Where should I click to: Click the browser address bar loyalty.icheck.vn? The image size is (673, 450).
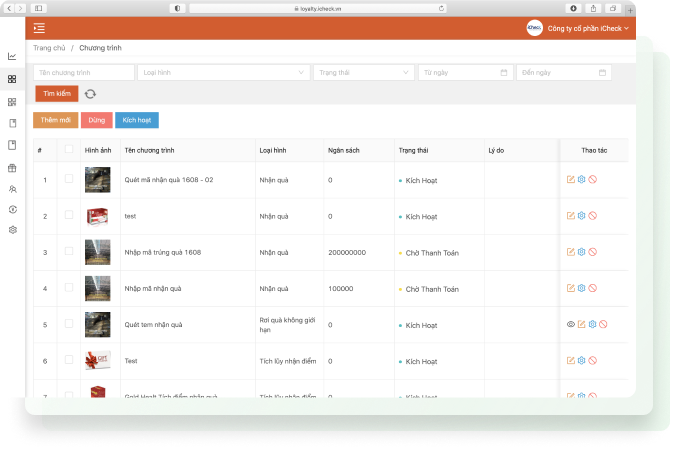[318, 9]
